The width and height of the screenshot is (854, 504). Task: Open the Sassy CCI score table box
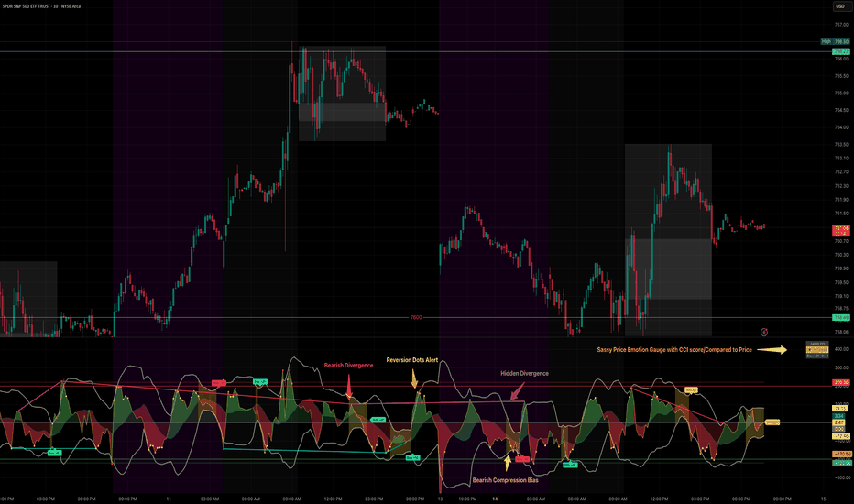tap(817, 350)
